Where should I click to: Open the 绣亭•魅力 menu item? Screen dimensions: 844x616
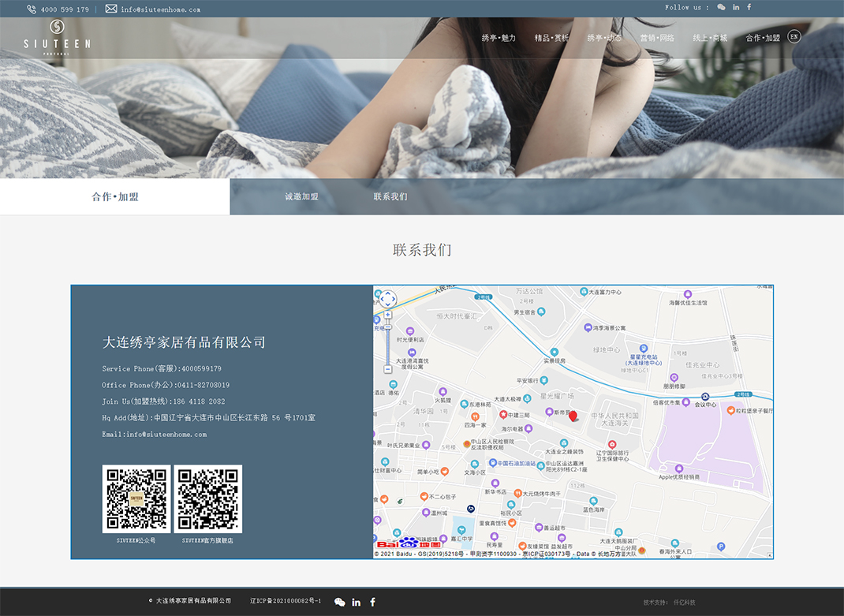tap(499, 38)
